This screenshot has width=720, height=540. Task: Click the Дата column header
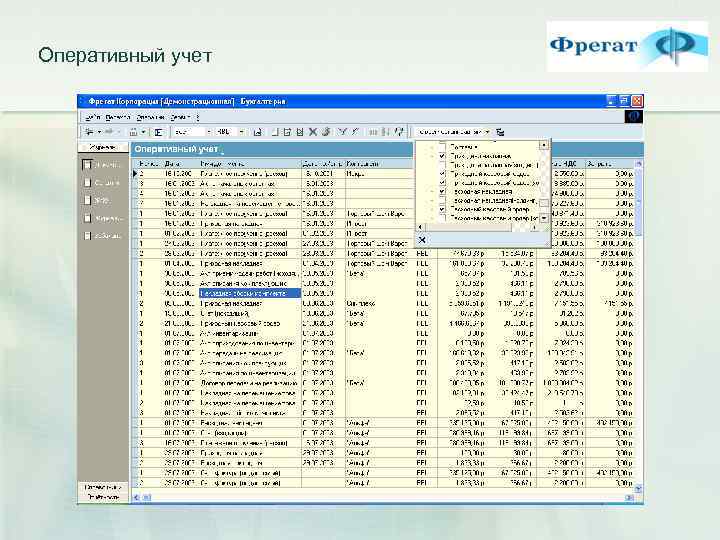(x=180, y=163)
